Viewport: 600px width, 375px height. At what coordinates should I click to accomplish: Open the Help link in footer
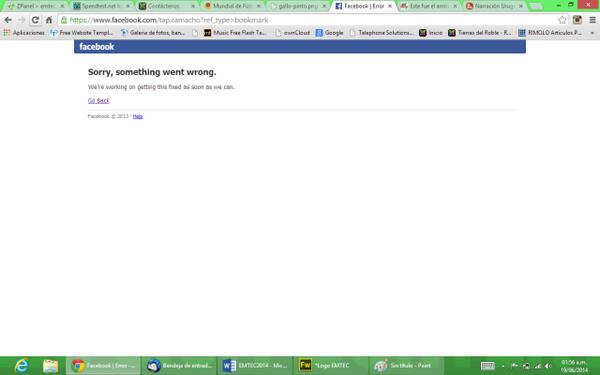pyautogui.click(x=138, y=116)
